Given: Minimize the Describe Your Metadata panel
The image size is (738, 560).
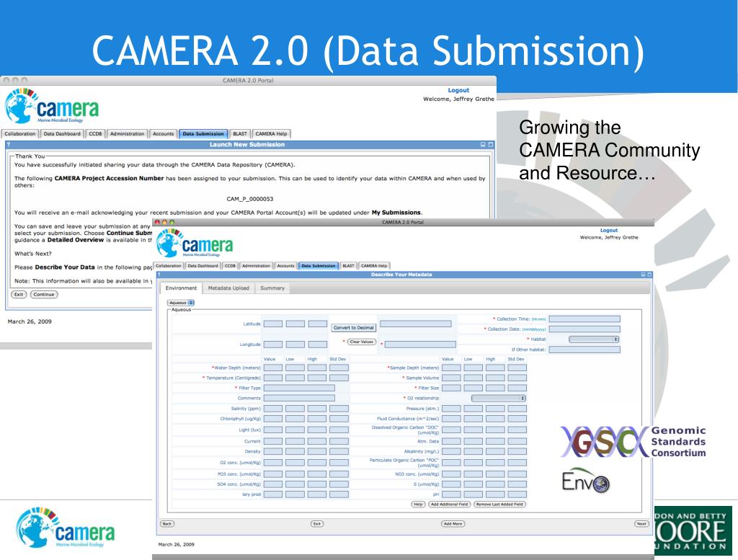Looking at the screenshot, I should [x=644, y=275].
